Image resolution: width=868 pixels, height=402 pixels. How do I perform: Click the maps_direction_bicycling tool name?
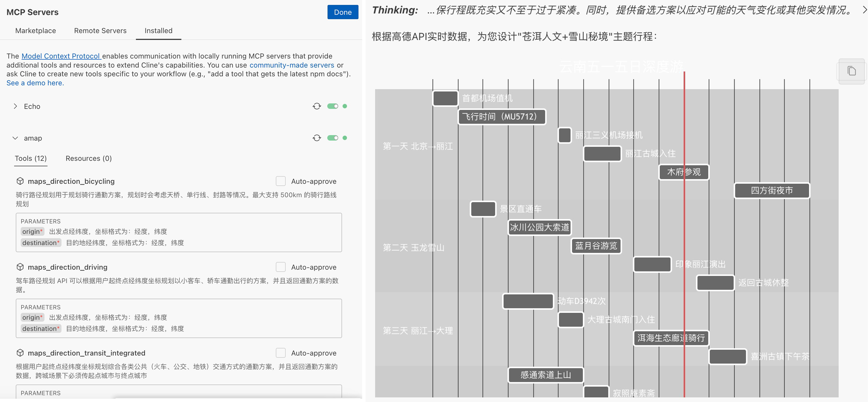(71, 181)
